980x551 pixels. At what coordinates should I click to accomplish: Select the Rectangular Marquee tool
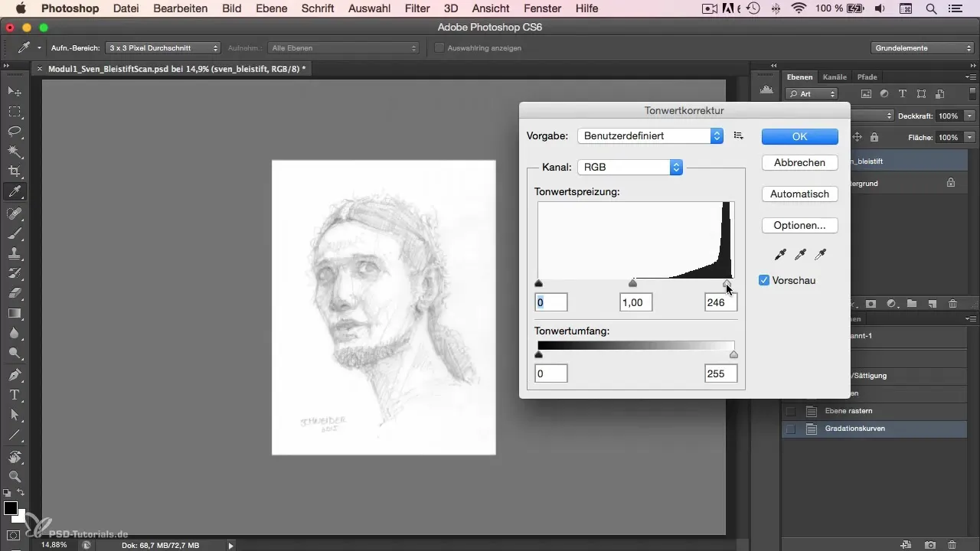[14, 112]
